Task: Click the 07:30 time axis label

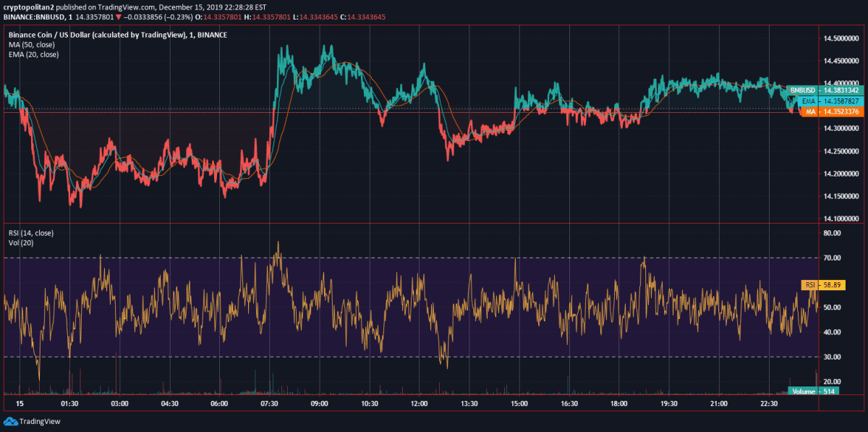Action: tap(269, 404)
